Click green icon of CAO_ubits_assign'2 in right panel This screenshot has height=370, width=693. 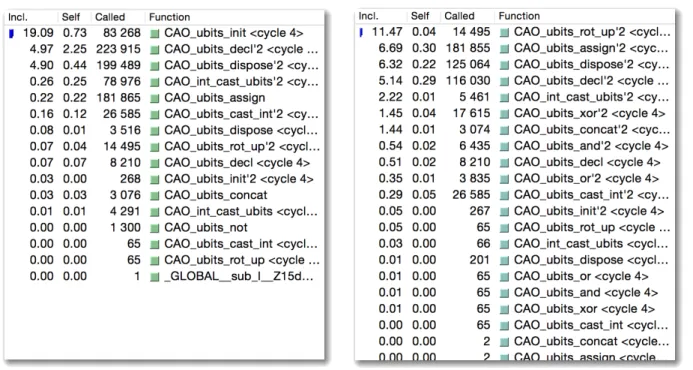click(x=504, y=49)
